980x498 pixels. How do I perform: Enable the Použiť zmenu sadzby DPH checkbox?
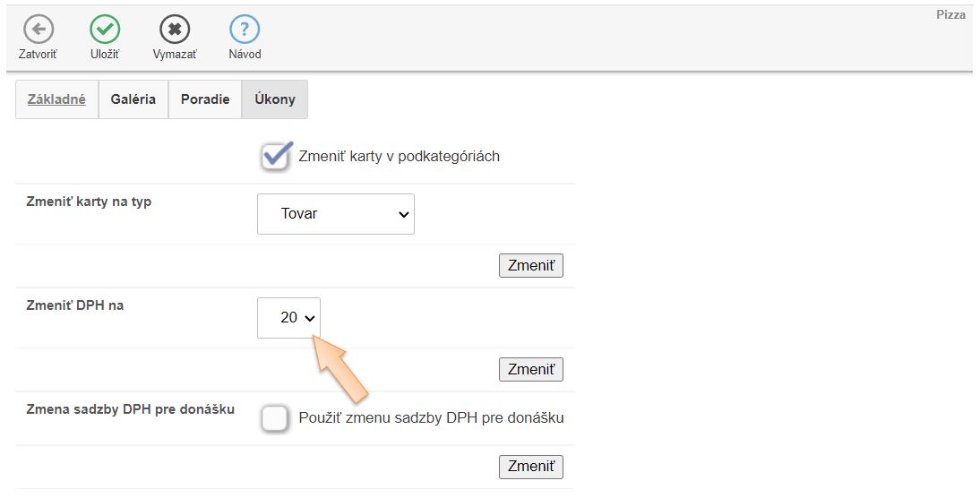coord(275,418)
